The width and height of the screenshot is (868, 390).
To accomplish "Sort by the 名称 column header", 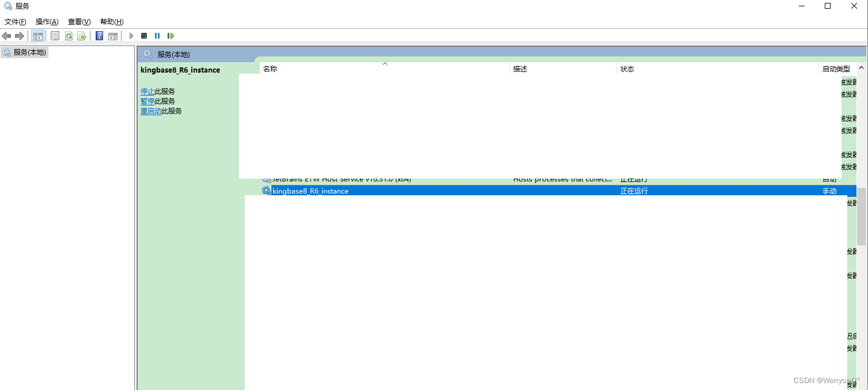I will click(384, 69).
